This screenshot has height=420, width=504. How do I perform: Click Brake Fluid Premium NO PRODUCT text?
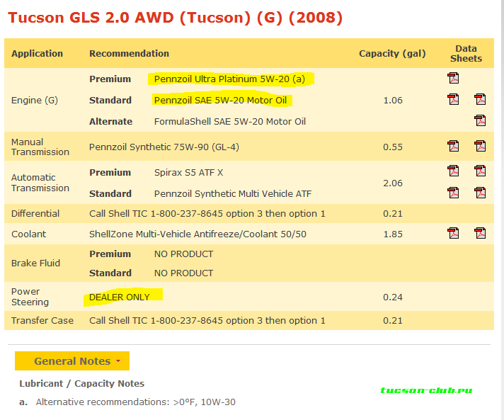[x=183, y=254]
